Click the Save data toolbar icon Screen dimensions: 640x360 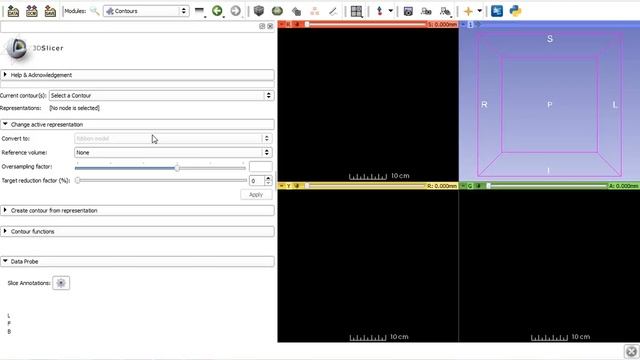(x=50, y=11)
